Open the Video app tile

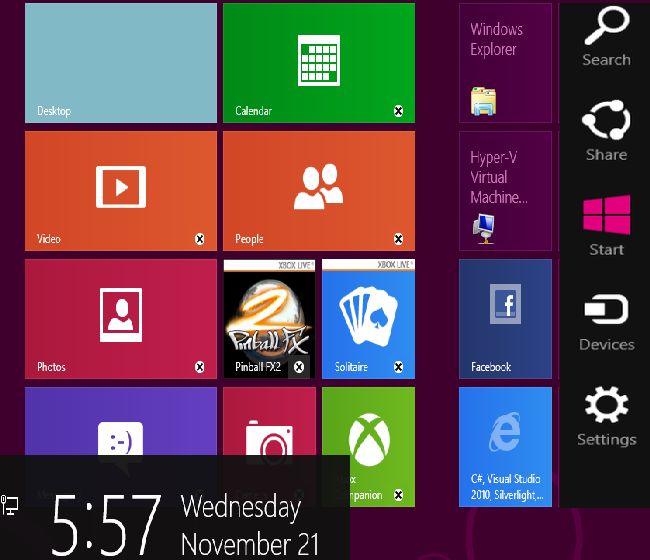coord(121,191)
